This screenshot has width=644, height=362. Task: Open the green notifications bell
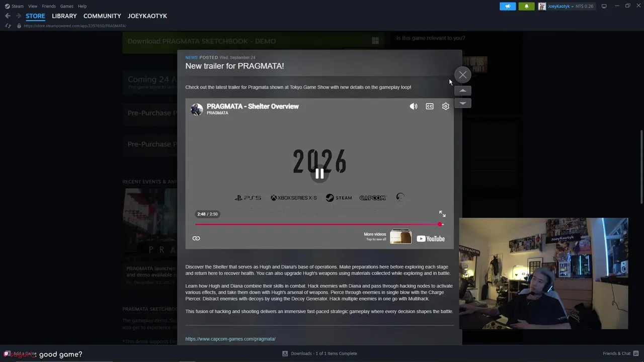pos(526,6)
